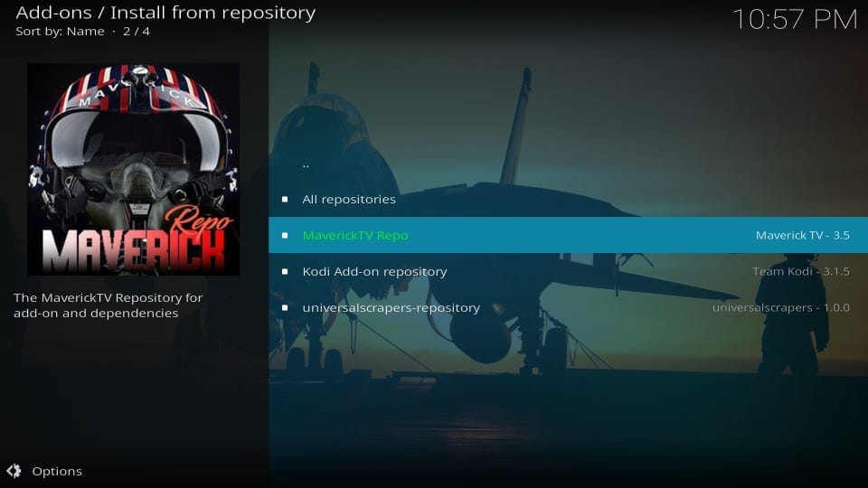Click bullet icon beside All repositories
The image size is (868, 488).
(x=285, y=199)
